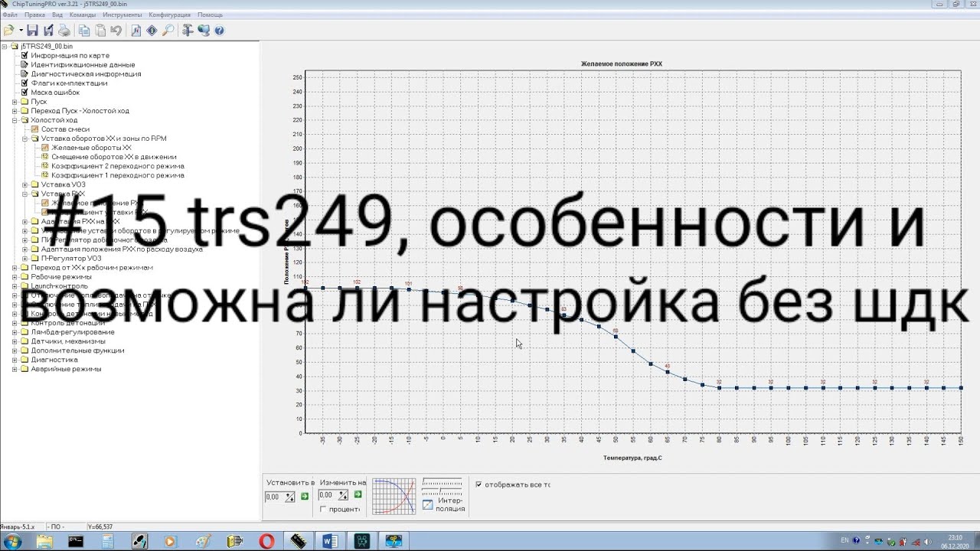Image resolution: width=980 pixels, height=551 pixels.
Task: Click the Paste clipboard toolbar icon
Action: coord(100,31)
